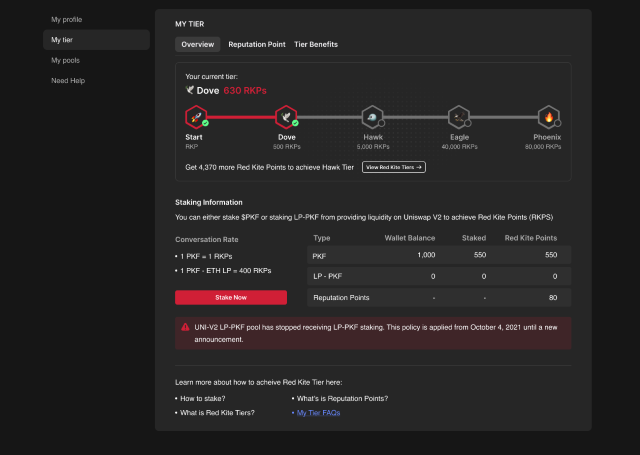This screenshot has width=640, height=455.
Task: Switch to the Tier Benefits tab
Action: [316, 44]
